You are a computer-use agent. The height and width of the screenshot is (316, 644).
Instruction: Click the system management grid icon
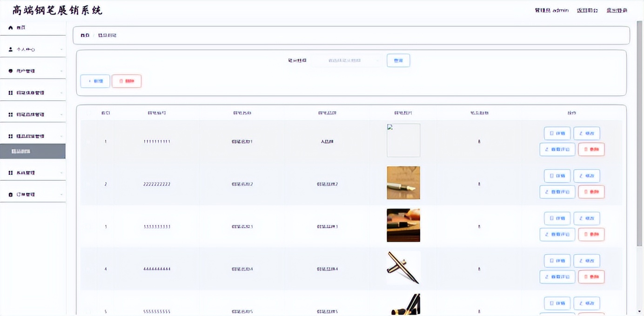coord(11,173)
